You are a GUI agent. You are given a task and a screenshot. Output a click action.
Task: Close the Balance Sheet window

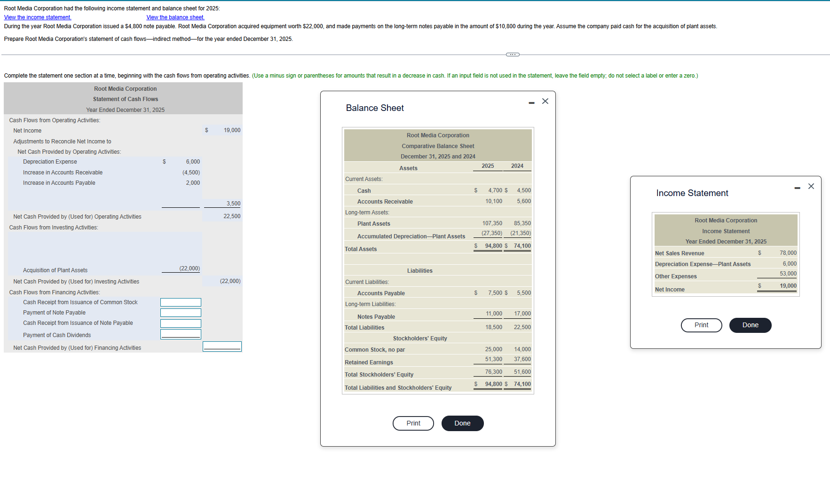point(545,101)
